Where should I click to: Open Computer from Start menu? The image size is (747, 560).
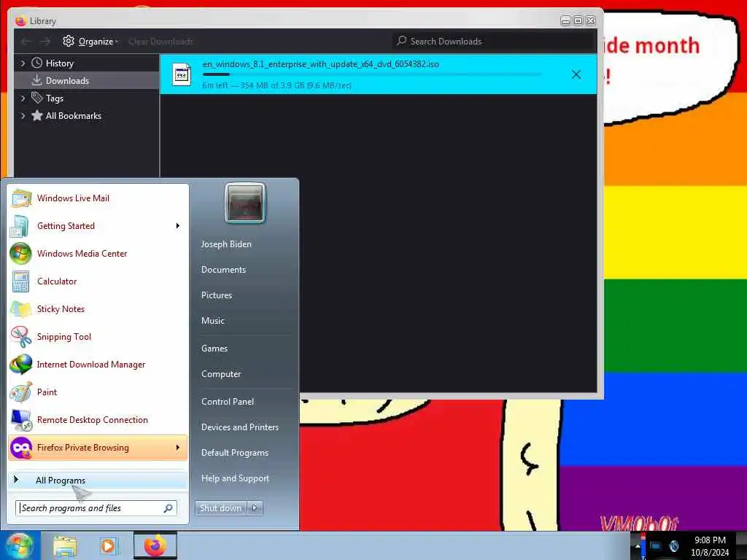(x=221, y=374)
